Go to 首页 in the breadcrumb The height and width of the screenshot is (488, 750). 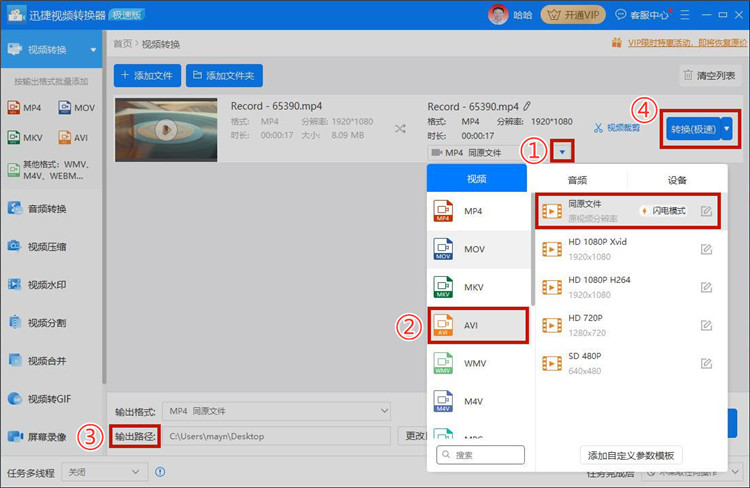(x=122, y=44)
